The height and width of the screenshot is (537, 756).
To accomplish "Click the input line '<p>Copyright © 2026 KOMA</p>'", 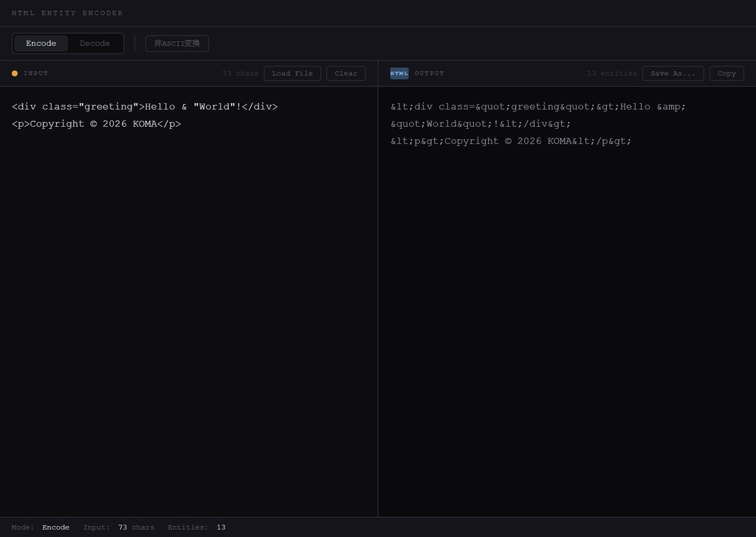I will pos(97,124).
